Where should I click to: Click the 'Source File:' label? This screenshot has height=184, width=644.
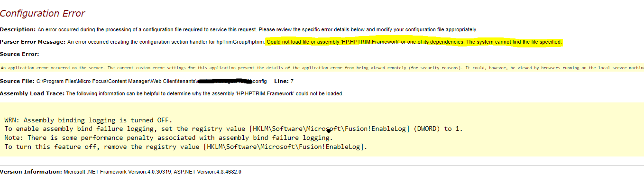tap(17, 81)
